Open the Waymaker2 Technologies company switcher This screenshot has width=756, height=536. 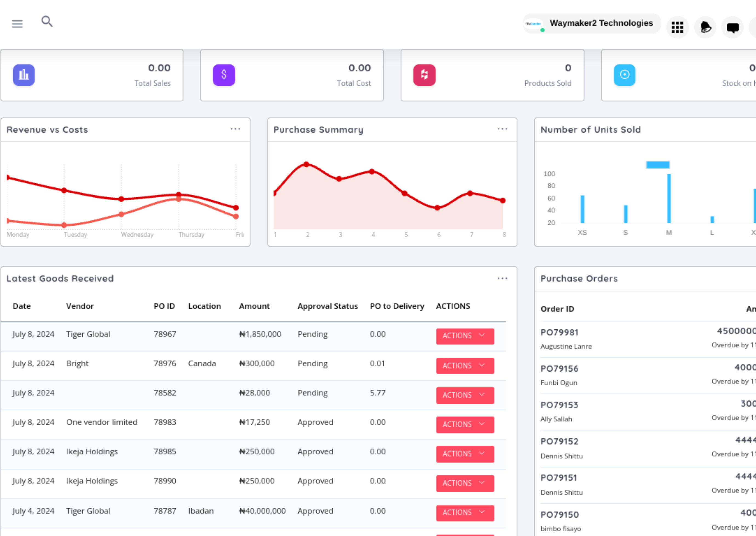592,24
